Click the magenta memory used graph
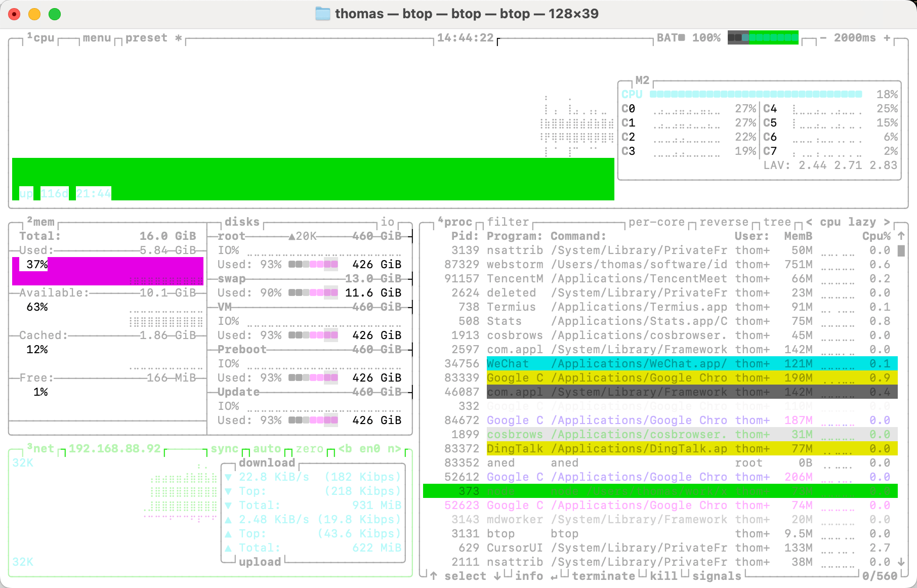The width and height of the screenshot is (917, 588). 108,271
